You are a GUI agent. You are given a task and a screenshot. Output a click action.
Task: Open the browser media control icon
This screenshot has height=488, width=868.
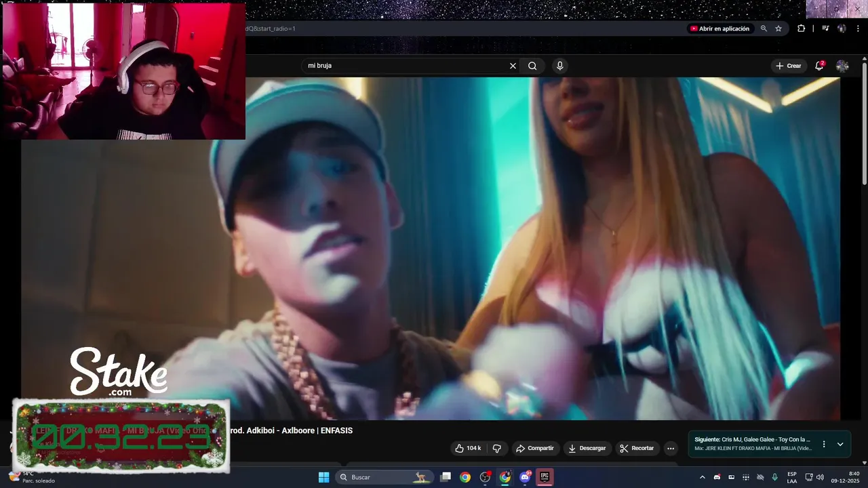(x=825, y=28)
